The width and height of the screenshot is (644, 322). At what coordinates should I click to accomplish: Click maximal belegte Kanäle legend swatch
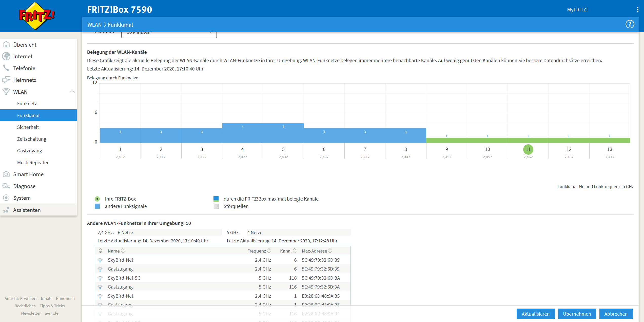(x=216, y=199)
